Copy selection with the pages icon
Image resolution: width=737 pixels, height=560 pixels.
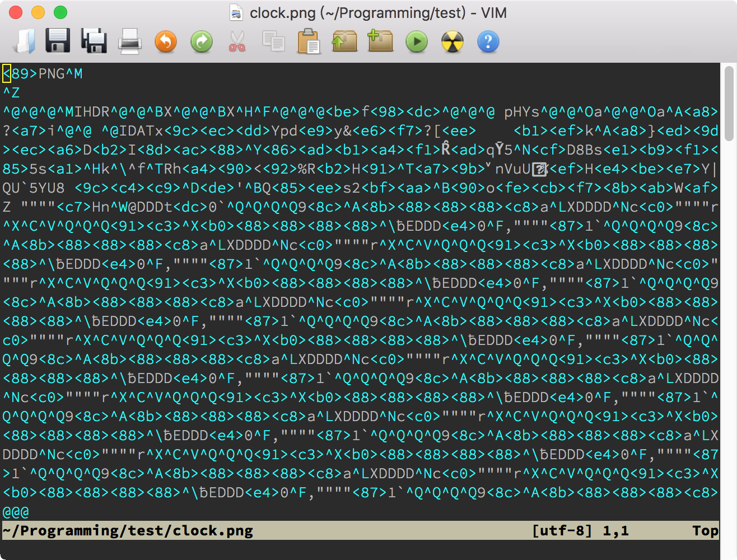tap(273, 41)
